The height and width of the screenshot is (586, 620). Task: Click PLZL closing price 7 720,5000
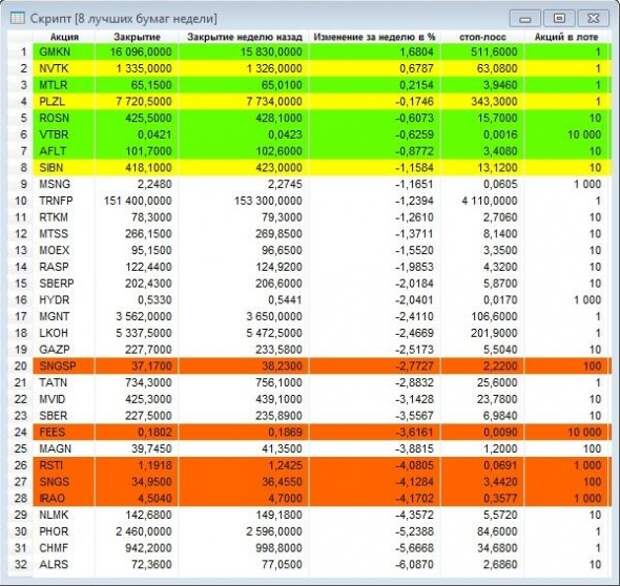(144, 102)
